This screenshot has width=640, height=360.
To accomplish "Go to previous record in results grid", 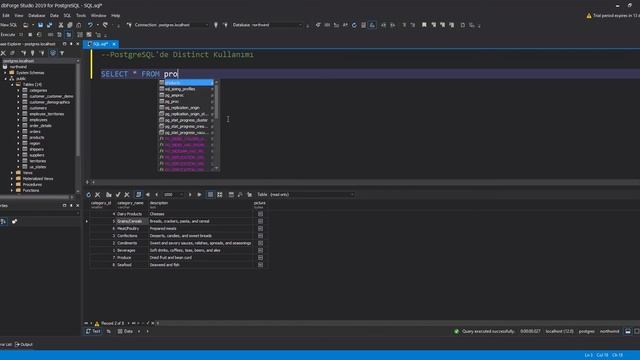I will pos(157,195).
